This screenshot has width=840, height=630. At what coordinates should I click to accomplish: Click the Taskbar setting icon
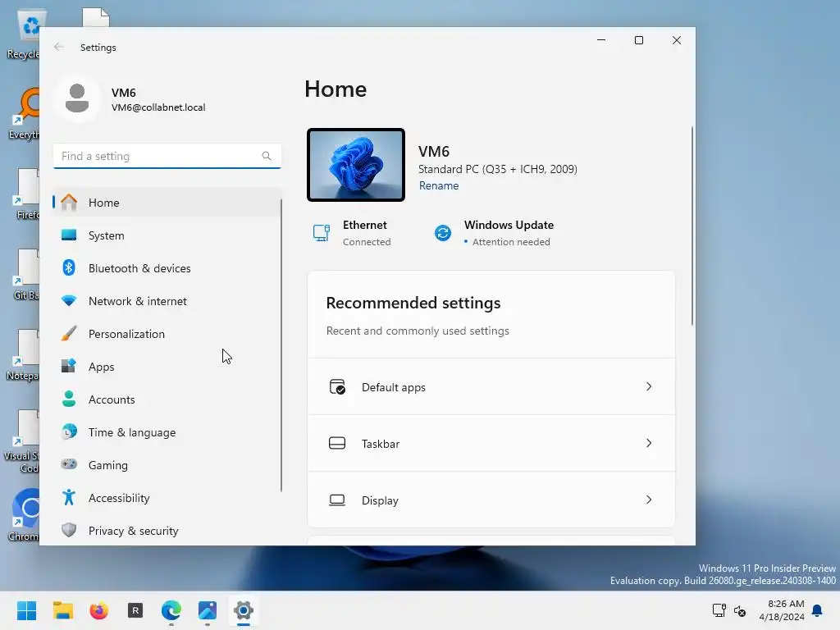(x=337, y=443)
